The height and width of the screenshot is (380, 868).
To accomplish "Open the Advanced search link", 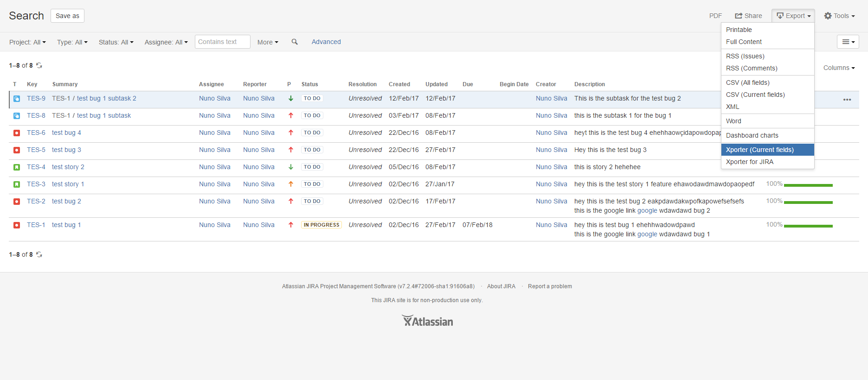I will coord(326,42).
